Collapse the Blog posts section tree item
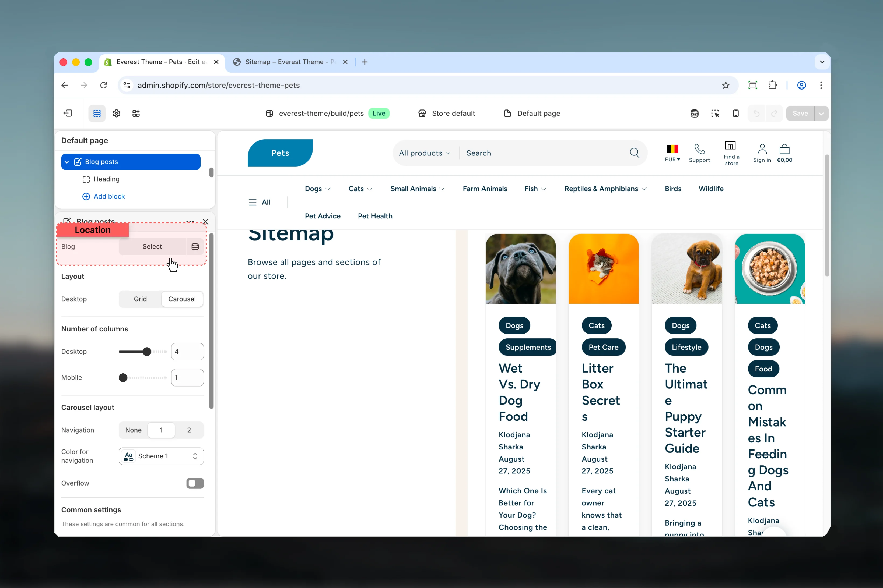The image size is (883, 588). 67,162
